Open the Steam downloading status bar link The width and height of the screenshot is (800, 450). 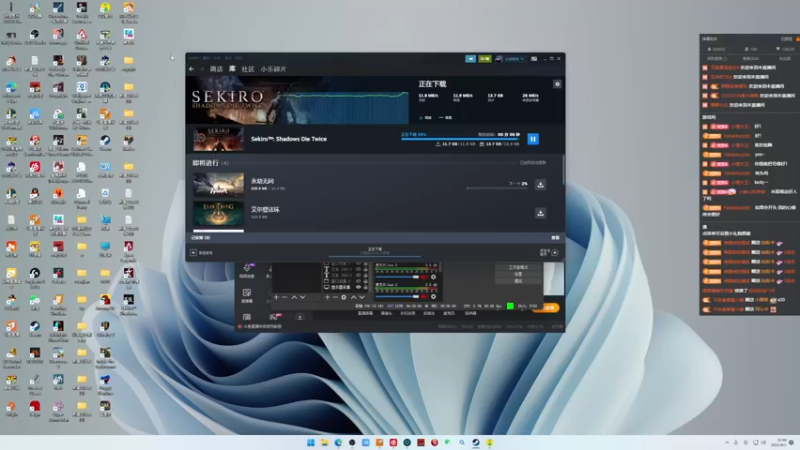[375, 251]
